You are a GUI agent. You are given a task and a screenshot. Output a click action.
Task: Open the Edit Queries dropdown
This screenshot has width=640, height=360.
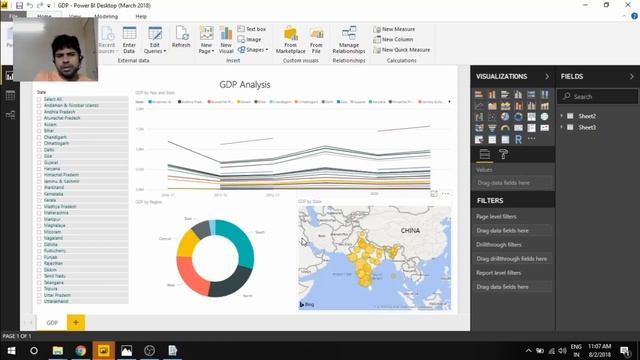point(155,51)
